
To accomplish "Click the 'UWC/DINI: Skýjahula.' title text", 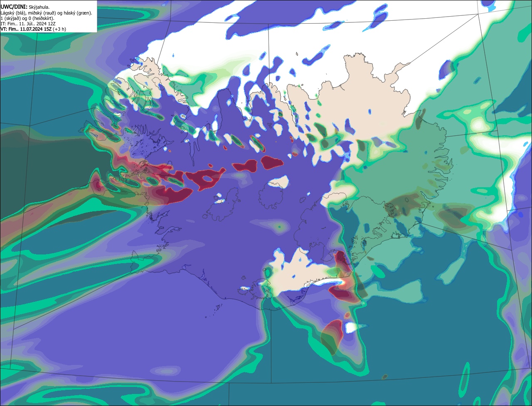I will click(25, 7).
